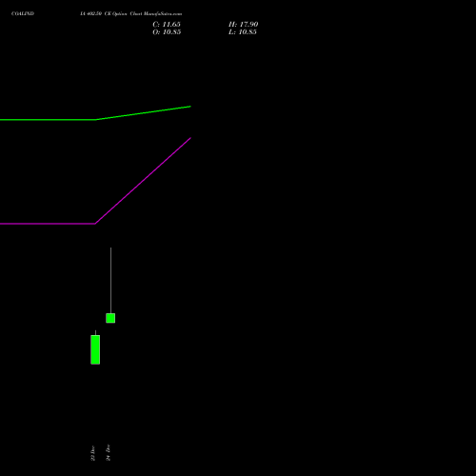Screen dimensions: 476x476
Task: Click the long upper wick of 24 Dec candle
Action: 110,280
